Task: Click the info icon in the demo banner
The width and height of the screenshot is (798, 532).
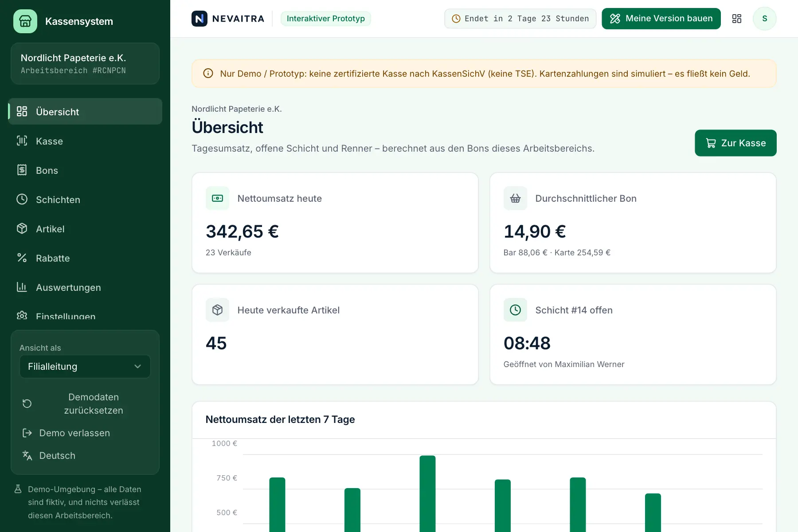Action: click(x=208, y=74)
